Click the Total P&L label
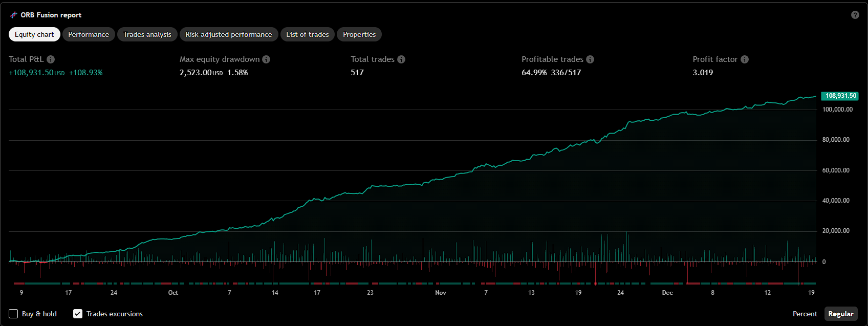 26,59
